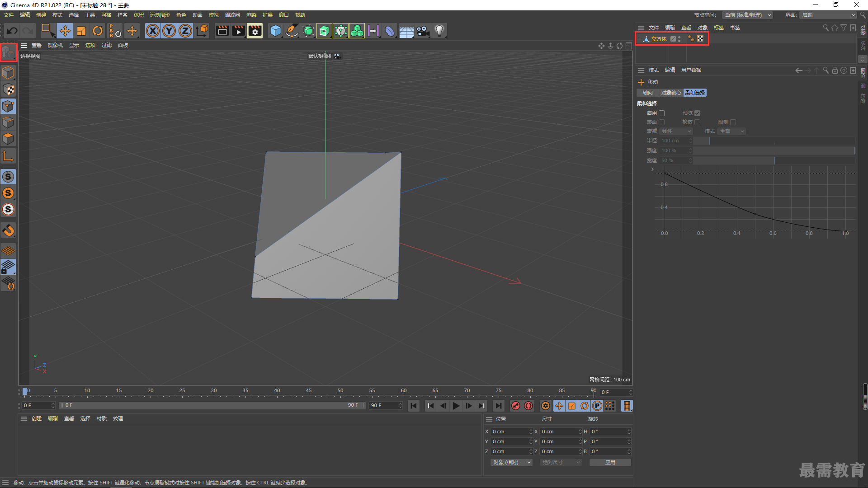Viewport: 868px width, 488px height.
Task: Switch to the 柔和选择 tab
Action: pos(695,93)
